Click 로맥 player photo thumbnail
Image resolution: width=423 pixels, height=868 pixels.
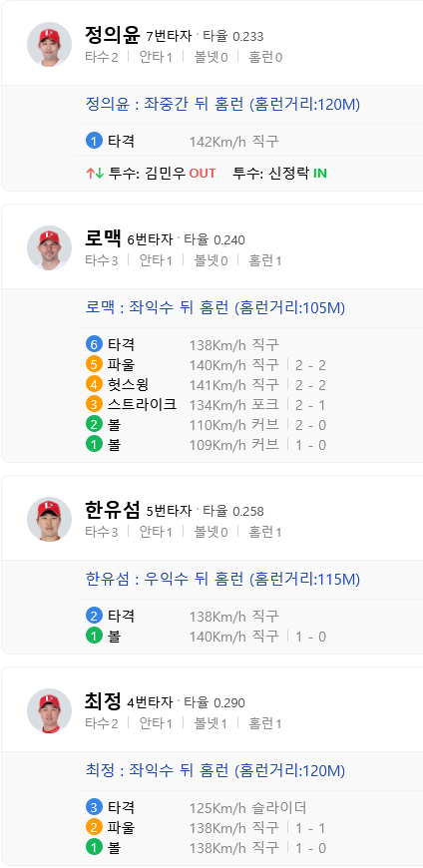coord(49,247)
